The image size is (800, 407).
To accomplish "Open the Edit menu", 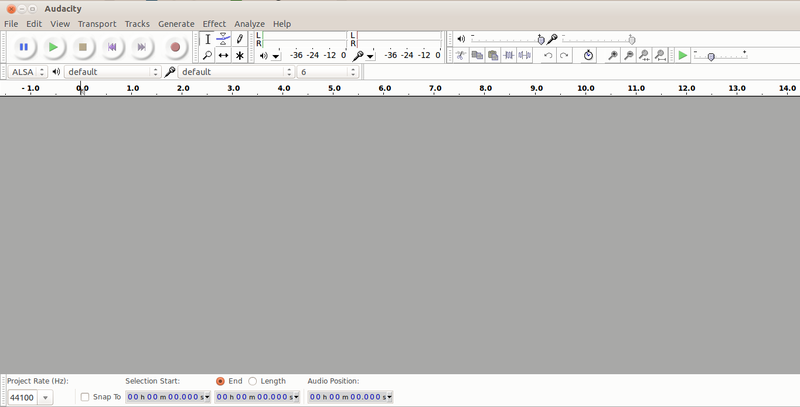I will 34,24.
